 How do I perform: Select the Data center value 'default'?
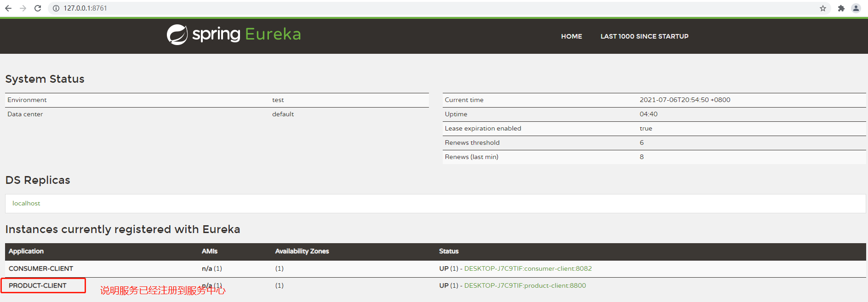(x=283, y=114)
